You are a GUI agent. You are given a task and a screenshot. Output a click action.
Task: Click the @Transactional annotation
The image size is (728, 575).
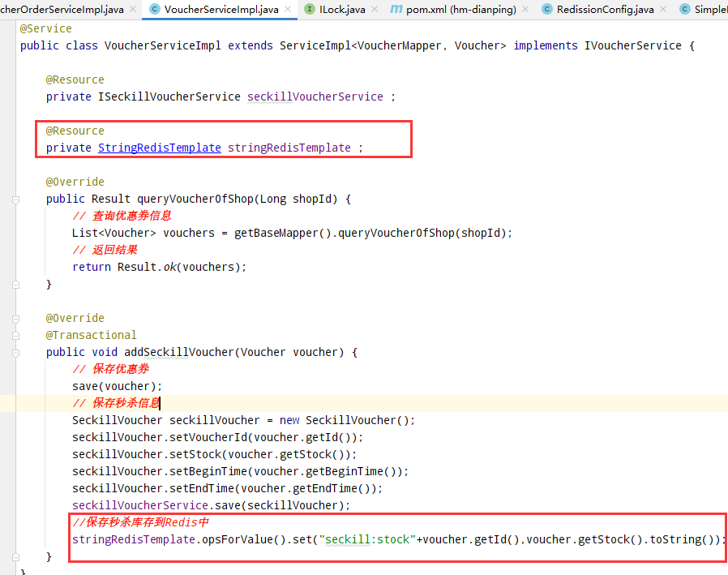coord(92,335)
